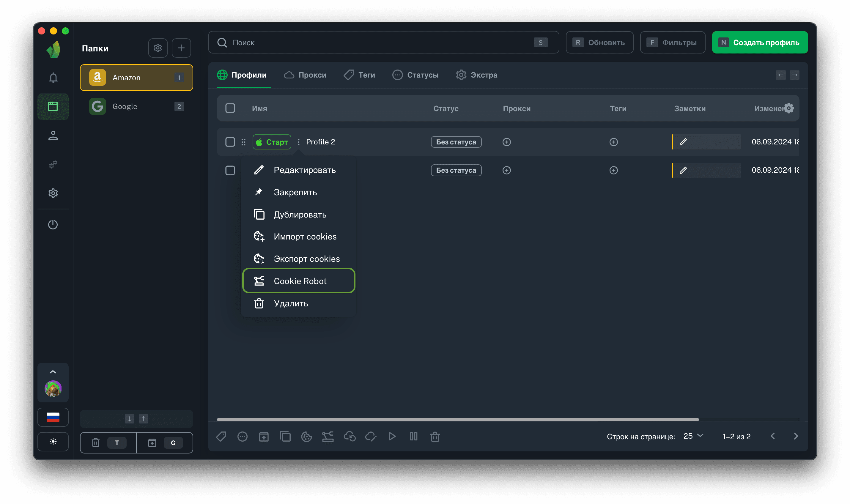This screenshot has width=850, height=504.
Task: Add proxy to Profile 2 row
Action: coord(506,142)
